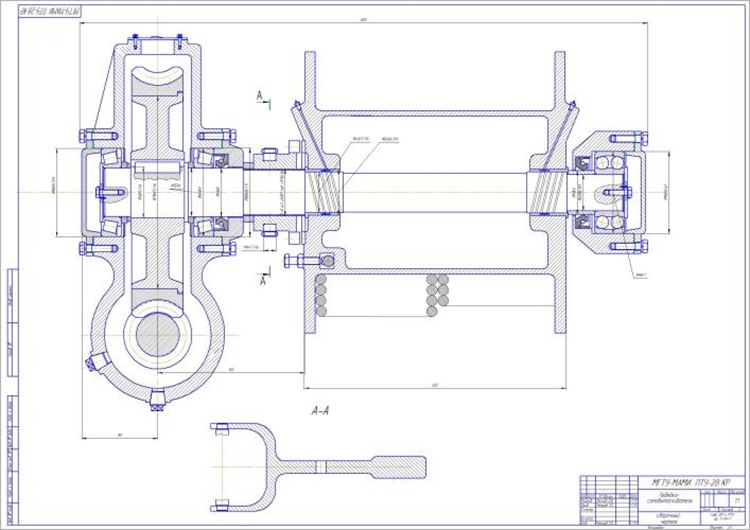Select the rotated designation stamp in top-left corner
The width and height of the screenshot is (750, 530).
[x=50, y=11]
